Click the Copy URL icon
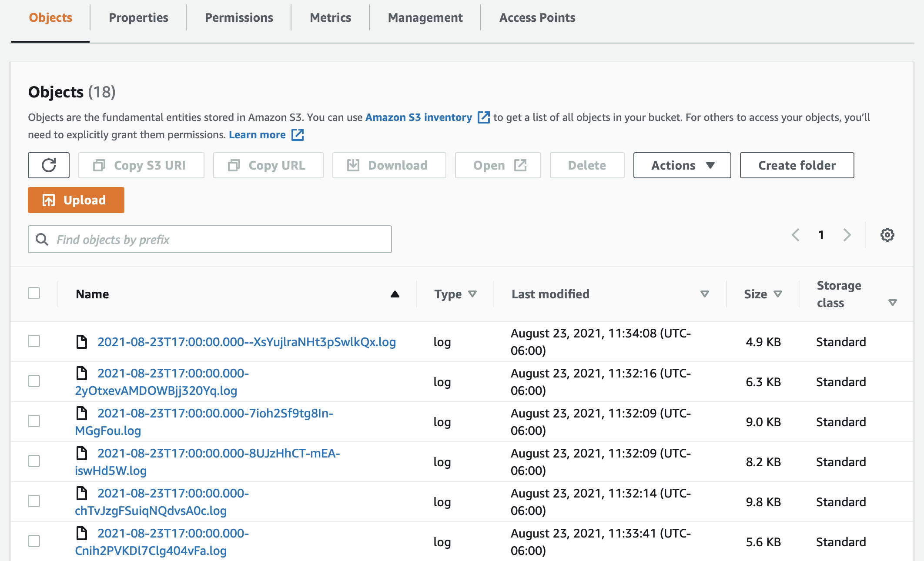Viewport: 924px width, 561px height. point(234,165)
